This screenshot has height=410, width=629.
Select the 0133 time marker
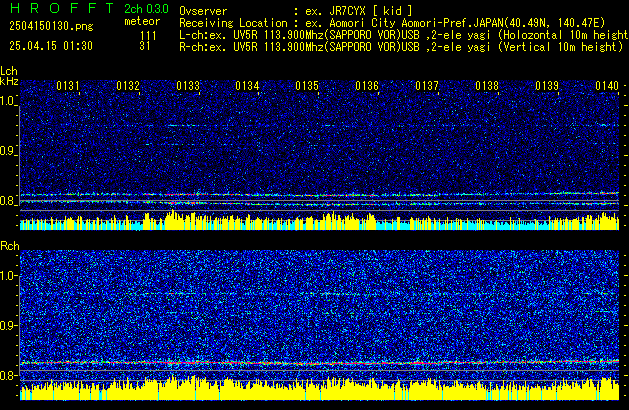pyautogui.click(x=188, y=86)
